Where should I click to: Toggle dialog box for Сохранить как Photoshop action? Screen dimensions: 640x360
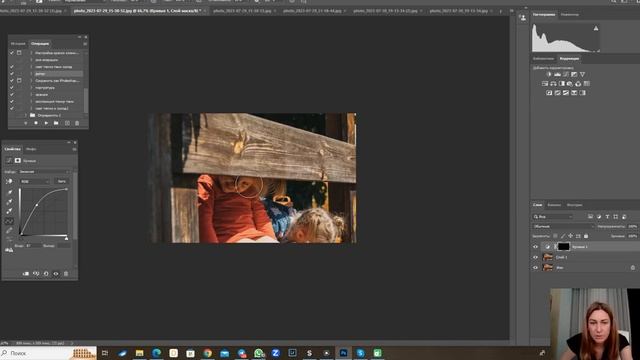coord(19,81)
